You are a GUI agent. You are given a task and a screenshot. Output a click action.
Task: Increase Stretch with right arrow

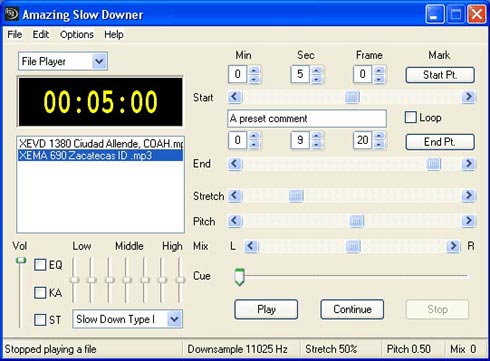(468, 195)
